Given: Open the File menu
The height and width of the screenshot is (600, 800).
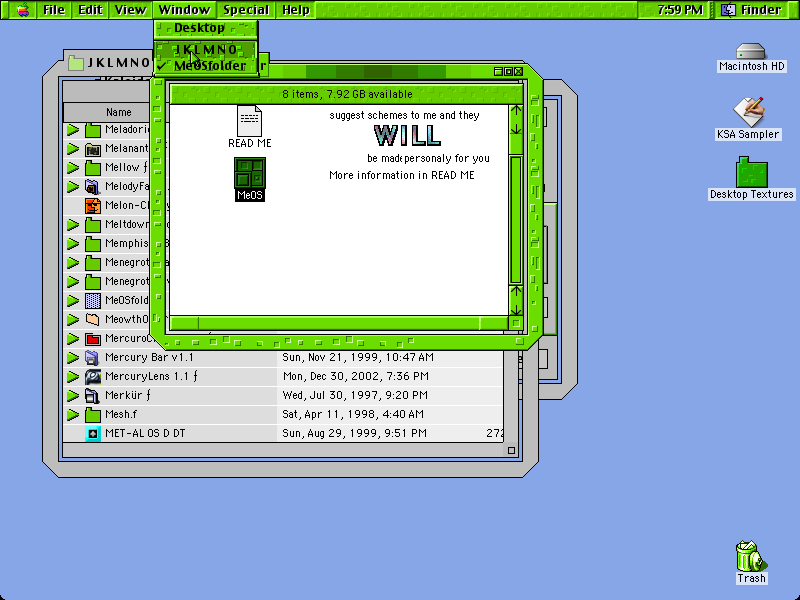Looking at the screenshot, I should [54, 10].
